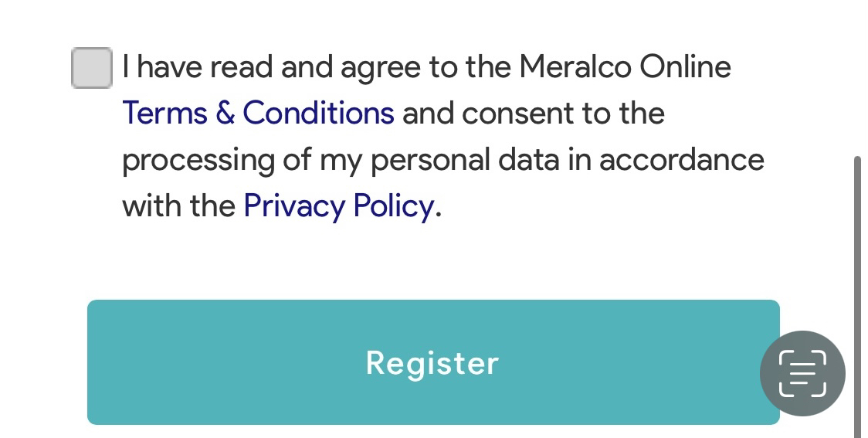Click the word 'Privacy' in blue text
Screen dimensions: 868x438
(x=294, y=206)
